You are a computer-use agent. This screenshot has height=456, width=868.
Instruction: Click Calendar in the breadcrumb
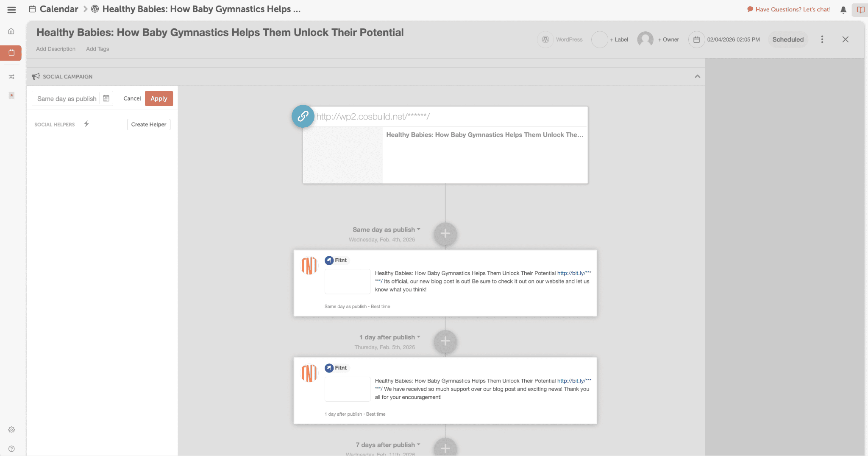58,9
